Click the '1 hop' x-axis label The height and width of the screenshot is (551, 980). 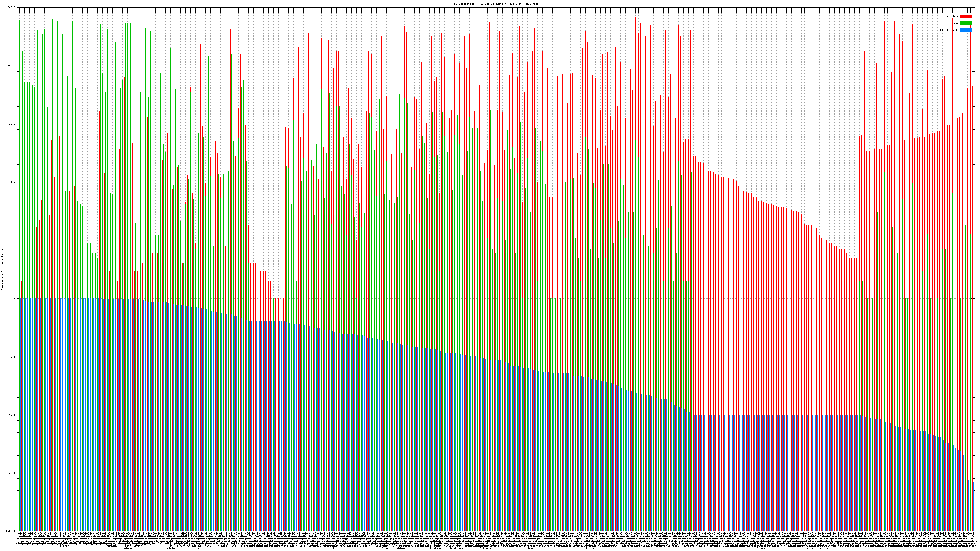[336, 548]
